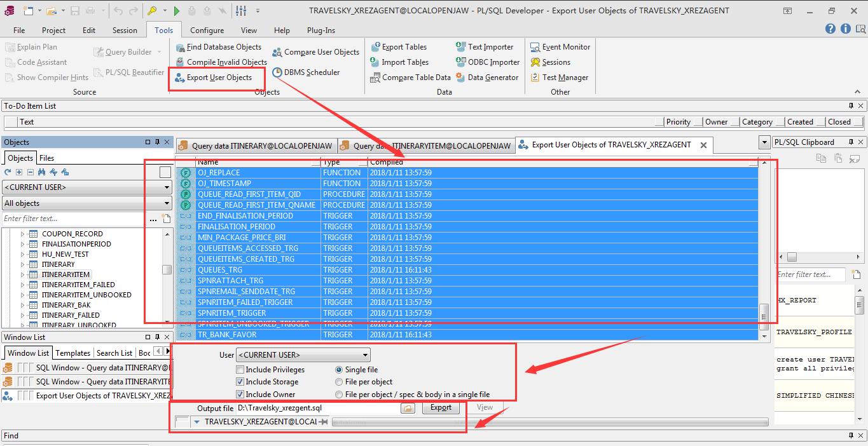This screenshot has width=868, height=446.
Task: Open the Text Importer tool
Action: tap(462, 47)
